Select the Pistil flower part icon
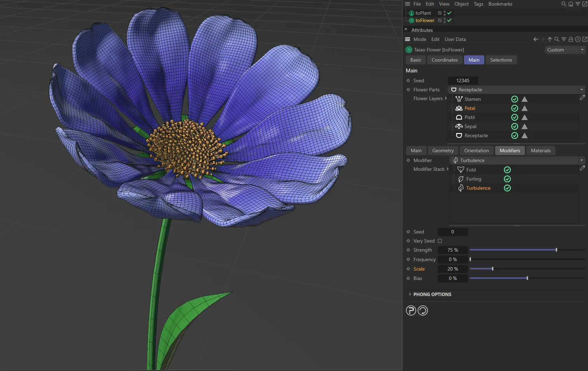 coord(459,117)
